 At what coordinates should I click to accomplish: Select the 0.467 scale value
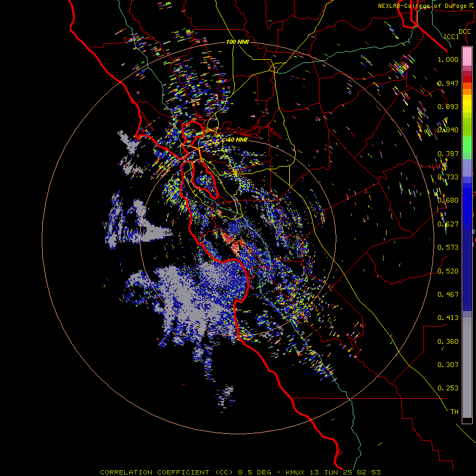coord(448,295)
